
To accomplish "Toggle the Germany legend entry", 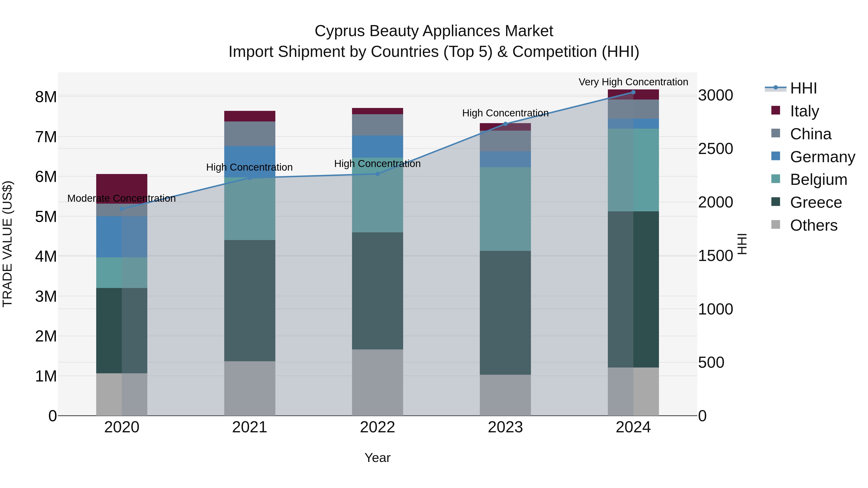I will (x=813, y=157).
